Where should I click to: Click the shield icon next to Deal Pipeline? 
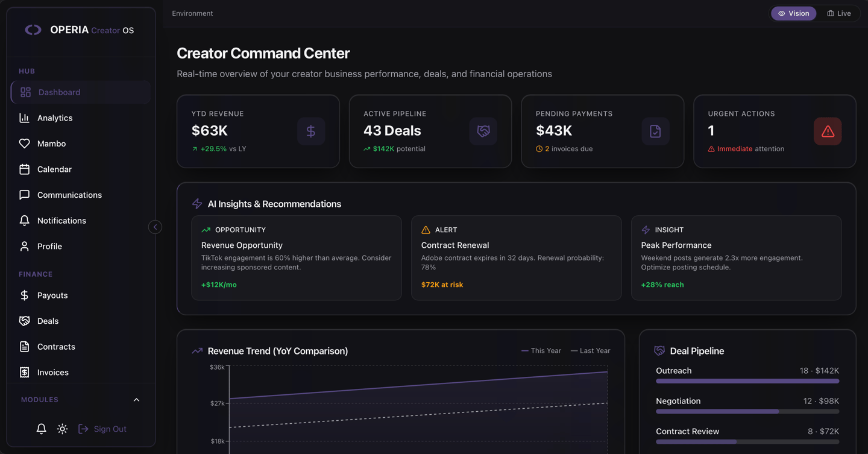click(x=659, y=351)
